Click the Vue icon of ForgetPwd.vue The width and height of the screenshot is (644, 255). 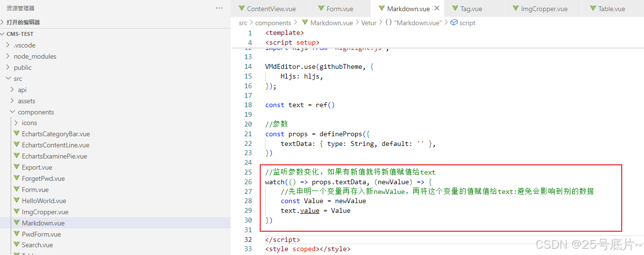coord(17,178)
